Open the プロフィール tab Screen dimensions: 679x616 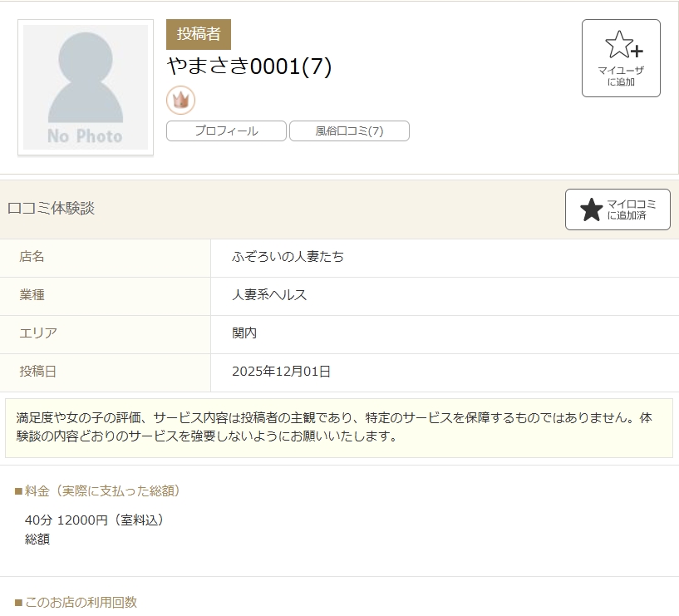226,131
